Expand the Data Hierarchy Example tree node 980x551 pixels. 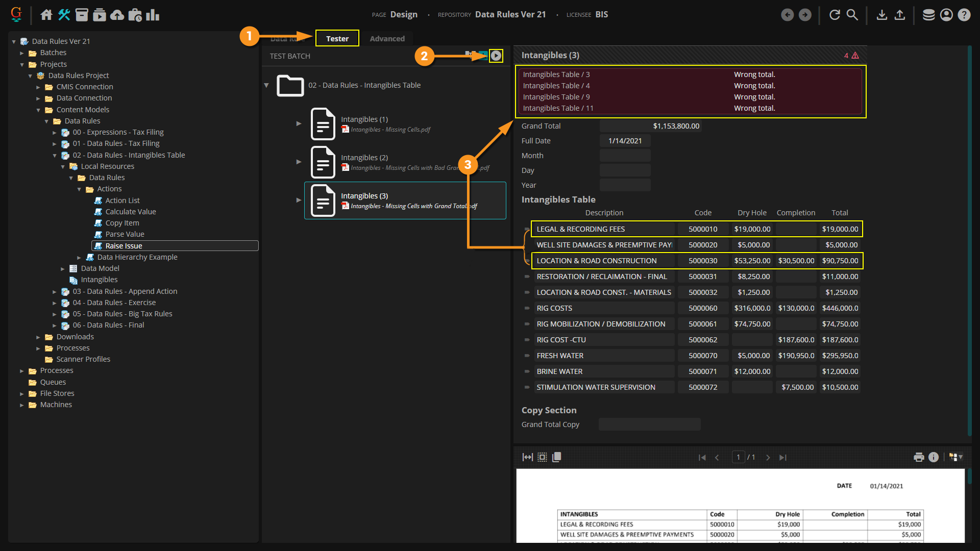tap(79, 258)
